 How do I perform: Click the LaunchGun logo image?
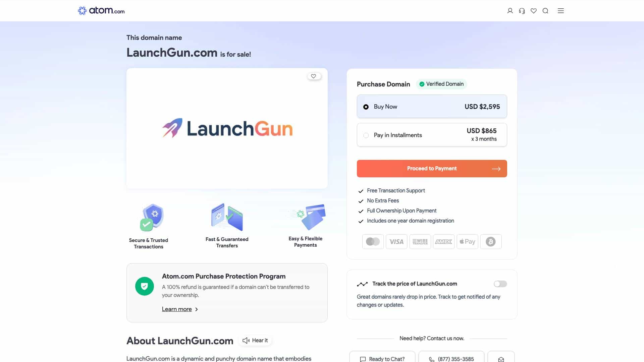point(227,128)
